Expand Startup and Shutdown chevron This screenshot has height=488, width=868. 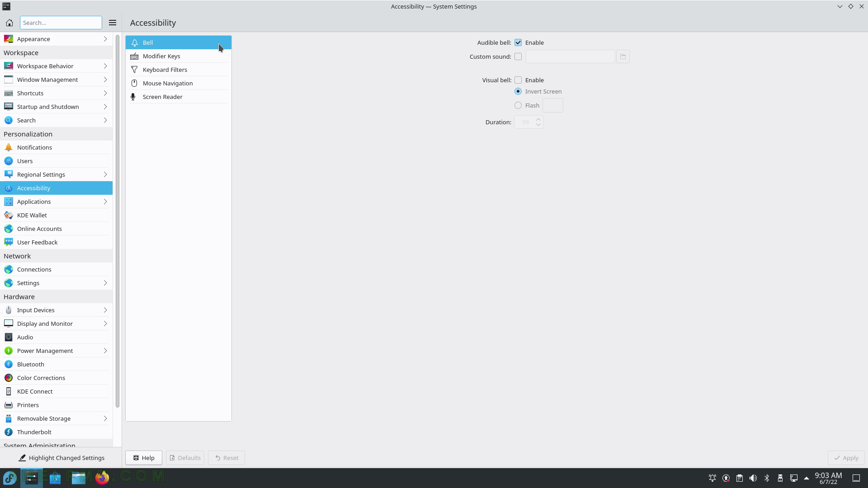tap(105, 107)
